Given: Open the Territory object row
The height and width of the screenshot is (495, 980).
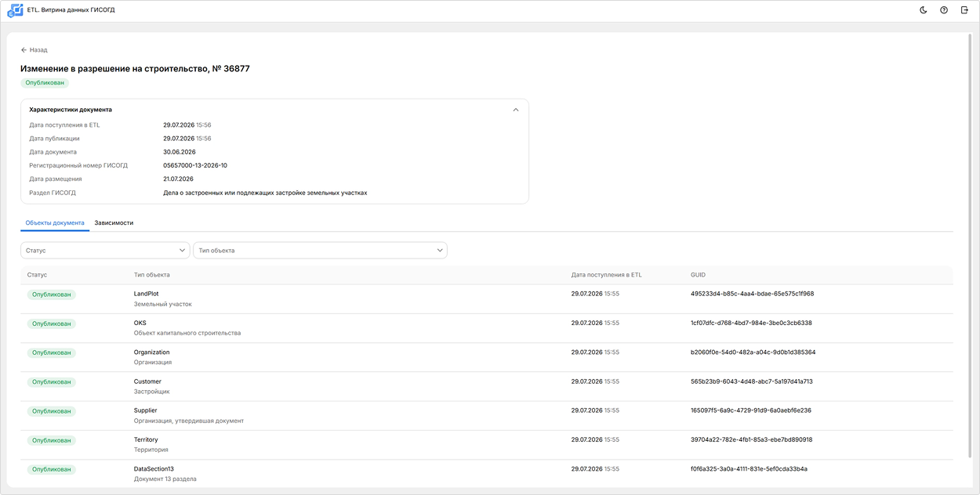Looking at the screenshot, I should (487, 445).
